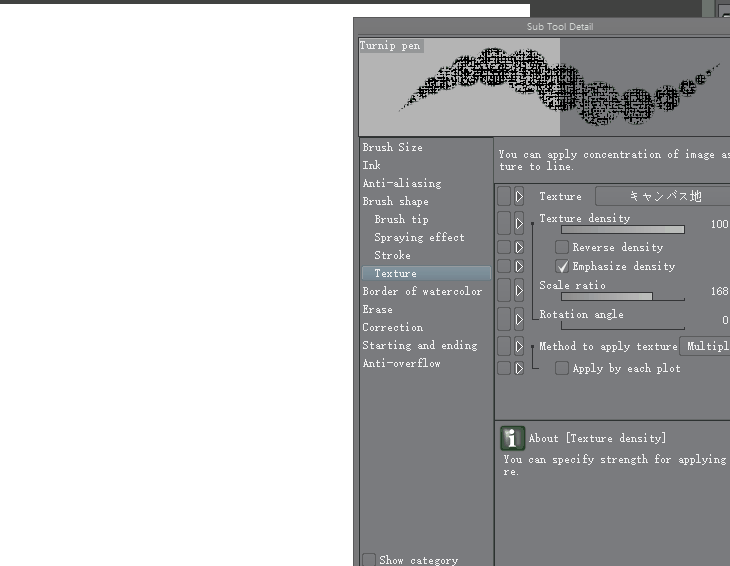
Task: Toggle palette display box for Texture row
Action: (x=504, y=197)
